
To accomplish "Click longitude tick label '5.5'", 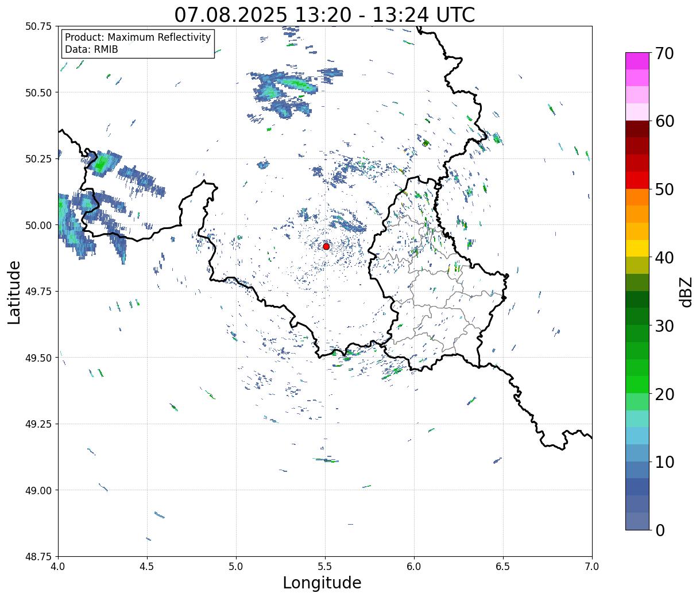I will click(x=325, y=567).
